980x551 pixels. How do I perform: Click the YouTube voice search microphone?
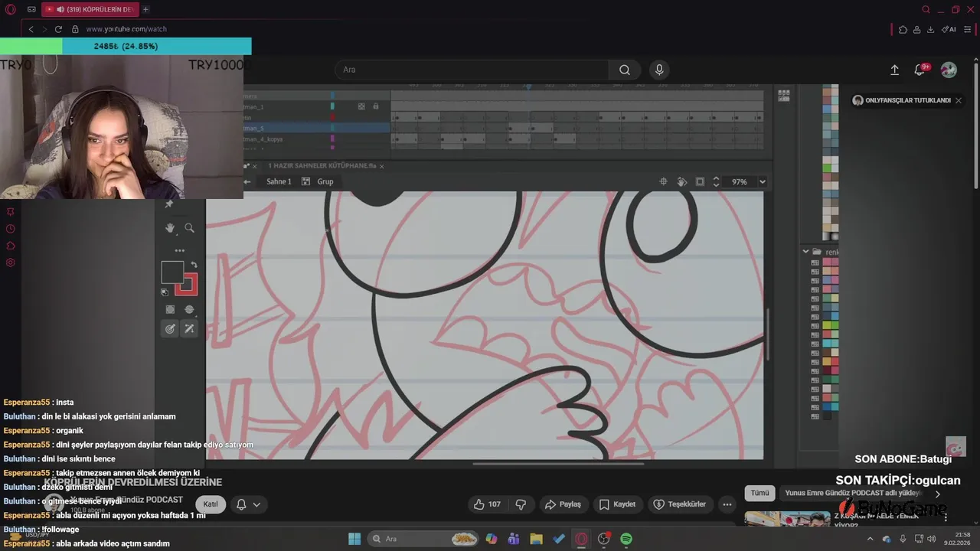[x=659, y=70]
